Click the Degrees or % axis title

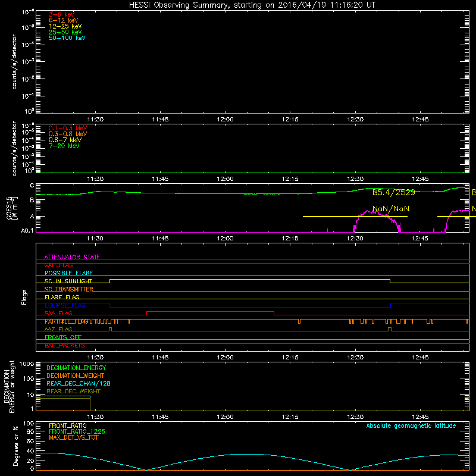coord(15,446)
